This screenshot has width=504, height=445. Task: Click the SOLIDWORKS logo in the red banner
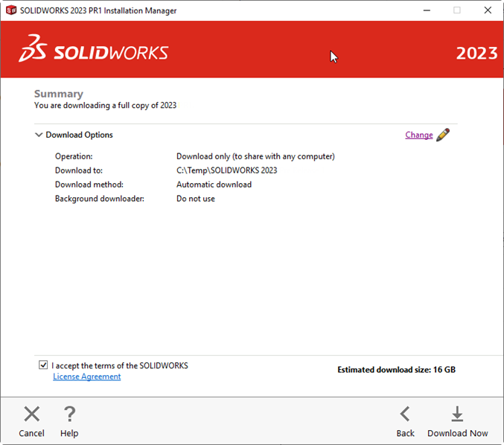[94, 50]
